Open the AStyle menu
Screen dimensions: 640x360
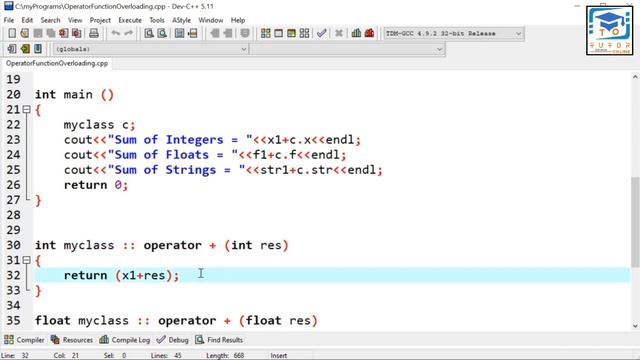point(181,20)
